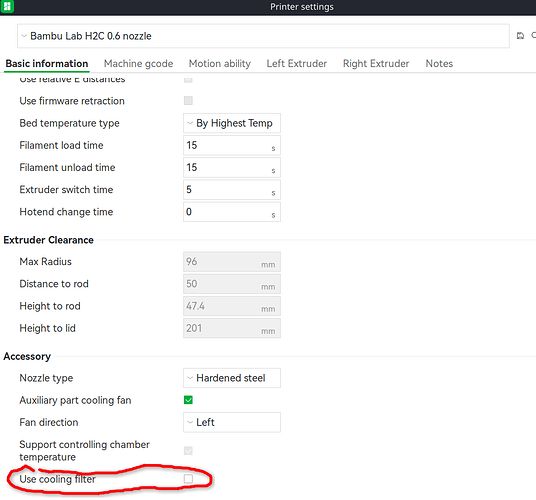Click the Printer settings window title
This screenshot has width=536, height=500.
pos(302,7)
